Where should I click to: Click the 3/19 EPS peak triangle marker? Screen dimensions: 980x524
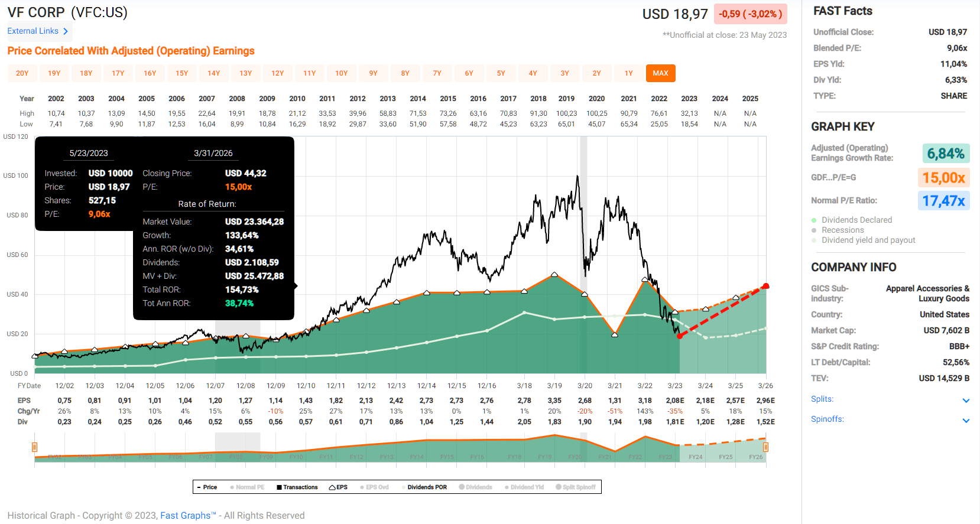coord(554,275)
